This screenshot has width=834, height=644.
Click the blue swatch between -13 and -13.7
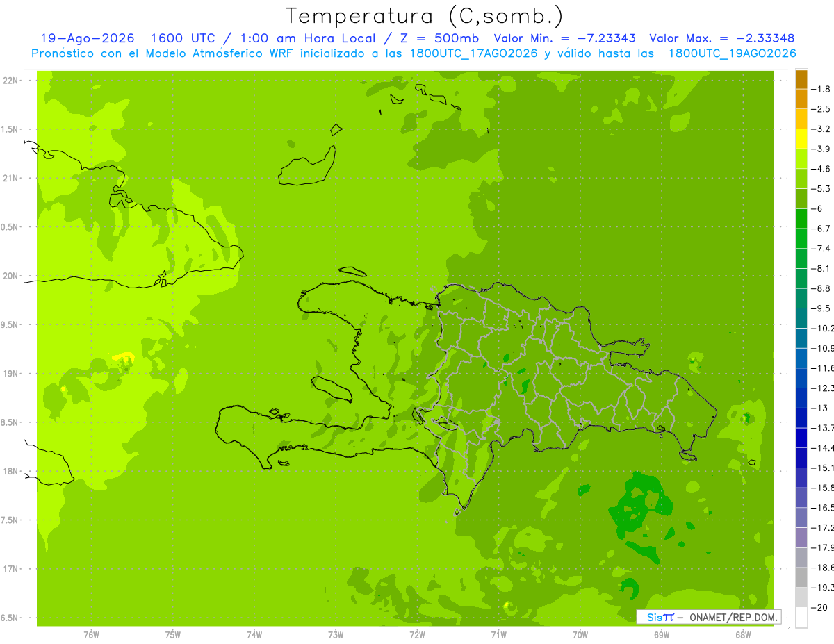pos(801,418)
